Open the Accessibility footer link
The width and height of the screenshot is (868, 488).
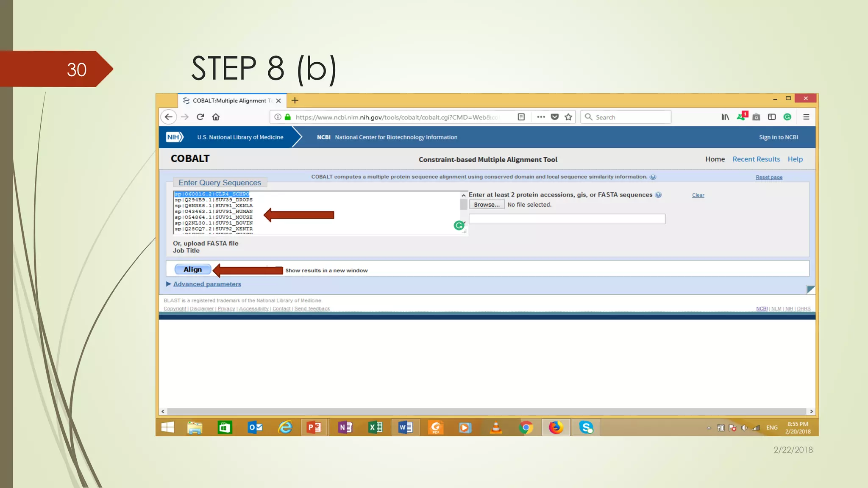(x=253, y=309)
